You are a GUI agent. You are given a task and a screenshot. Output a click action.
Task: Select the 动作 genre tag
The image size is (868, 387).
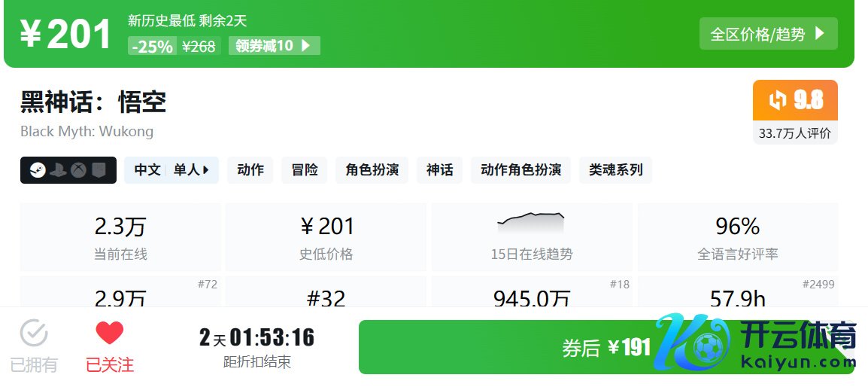coord(250,170)
